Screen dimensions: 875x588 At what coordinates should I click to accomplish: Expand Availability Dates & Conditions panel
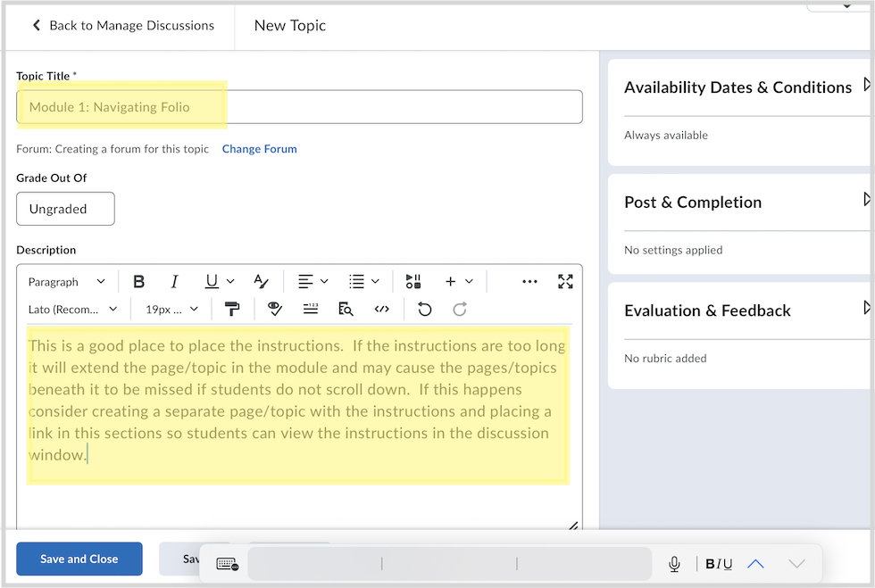[866, 87]
